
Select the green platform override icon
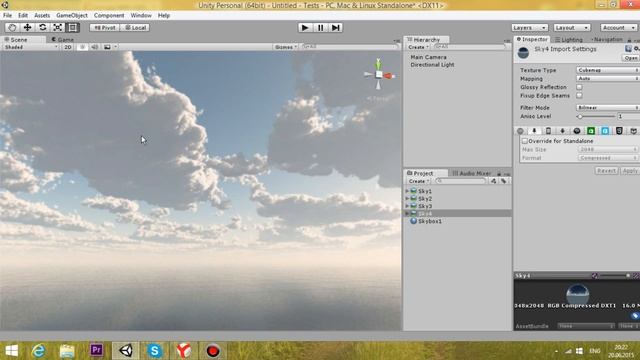(x=591, y=131)
